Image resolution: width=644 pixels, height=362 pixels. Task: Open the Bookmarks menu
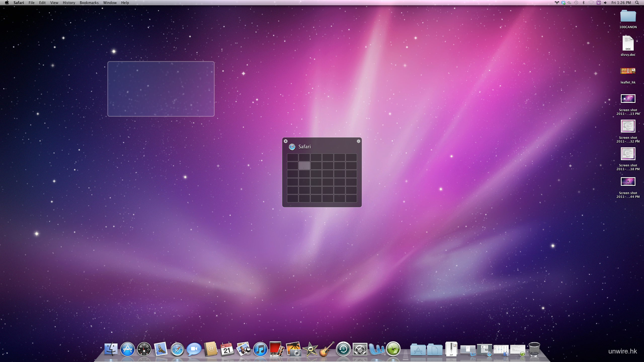coord(89,3)
